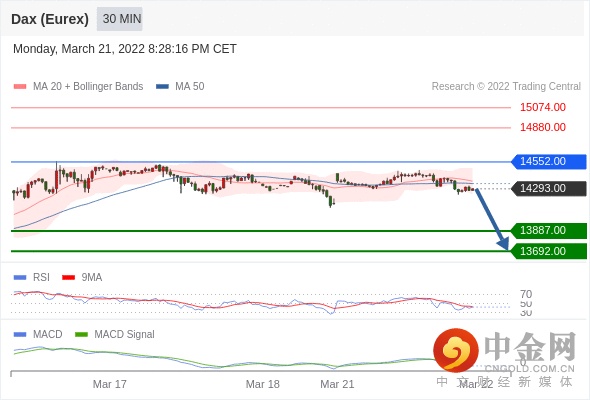Click the Research © 2022 Trading Central credit

(506, 87)
